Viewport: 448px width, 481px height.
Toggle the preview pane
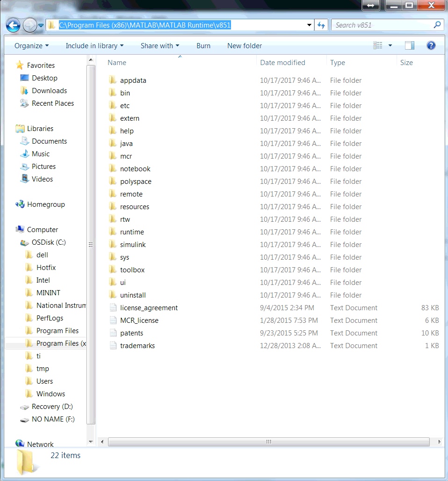(x=410, y=45)
